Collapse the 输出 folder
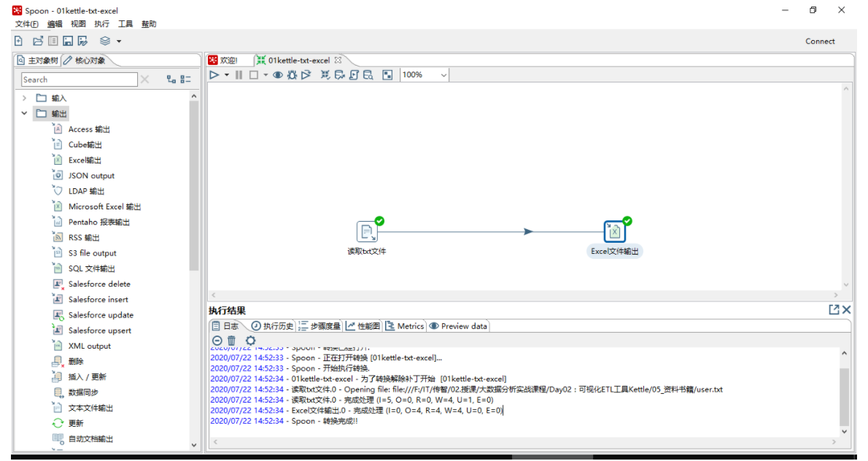This screenshot has width=868, height=461. pos(24,114)
